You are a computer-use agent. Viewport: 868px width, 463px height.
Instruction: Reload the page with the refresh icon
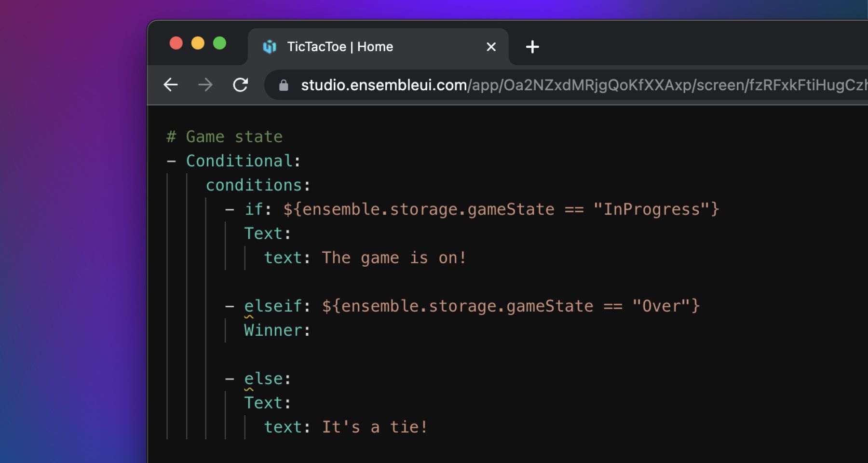pos(240,85)
